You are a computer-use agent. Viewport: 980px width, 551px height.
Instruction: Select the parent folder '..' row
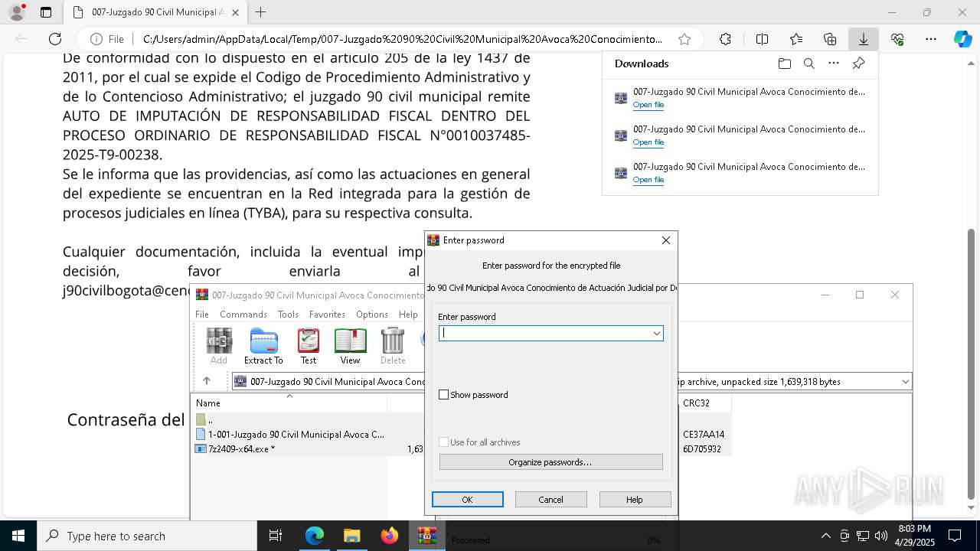[x=205, y=419]
